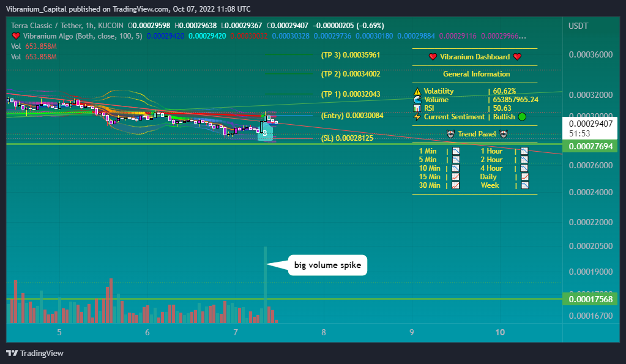The height and width of the screenshot is (364, 626).
Task: Click the 0.00024000 price axis label
Action: coord(591,192)
